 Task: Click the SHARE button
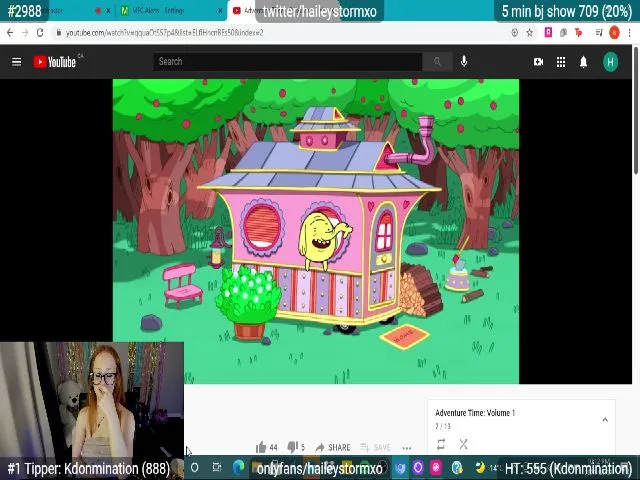pyautogui.click(x=333, y=447)
